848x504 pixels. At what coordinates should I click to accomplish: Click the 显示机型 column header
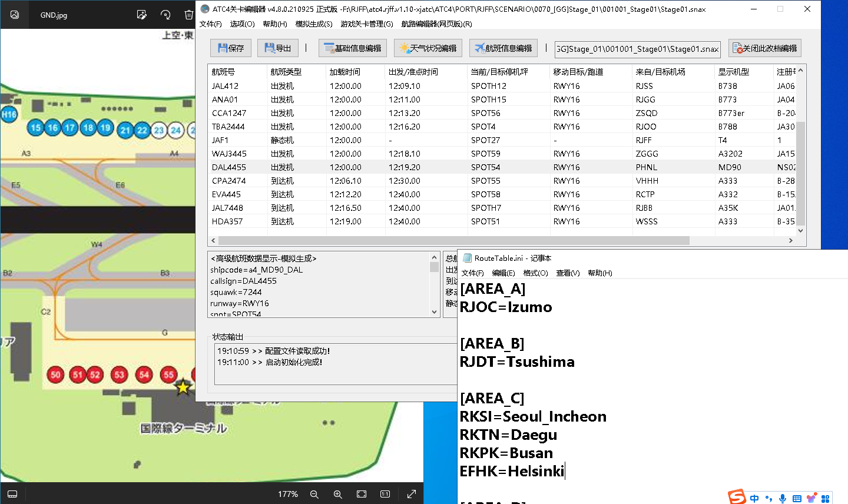click(744, 72)
